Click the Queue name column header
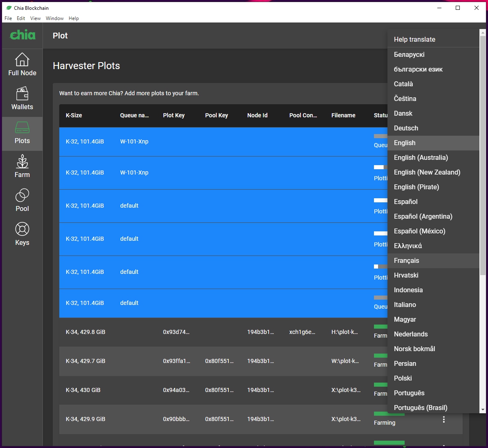The height and width of the screenshot is (448, 488). pyautogui.click(x=134, y=115)
